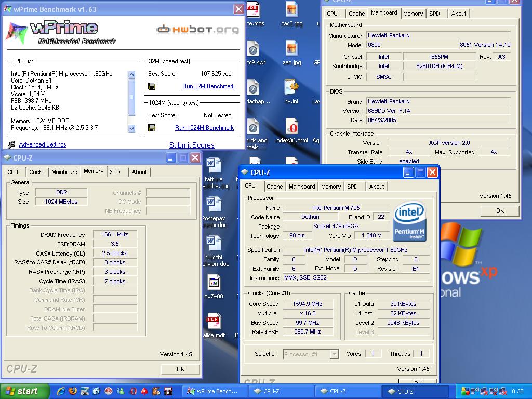The width and height of the screenshot is (532, 399).
Task: Click the Intel Pentium M inside logo
Action: point(409,221)
